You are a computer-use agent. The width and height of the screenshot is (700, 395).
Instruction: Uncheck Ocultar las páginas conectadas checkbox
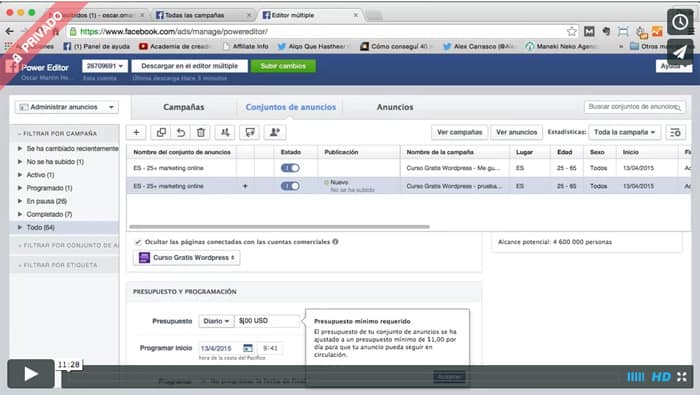[138, 242]
